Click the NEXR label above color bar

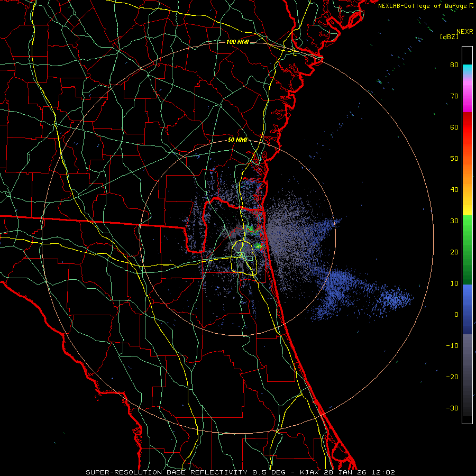(464, 32)
